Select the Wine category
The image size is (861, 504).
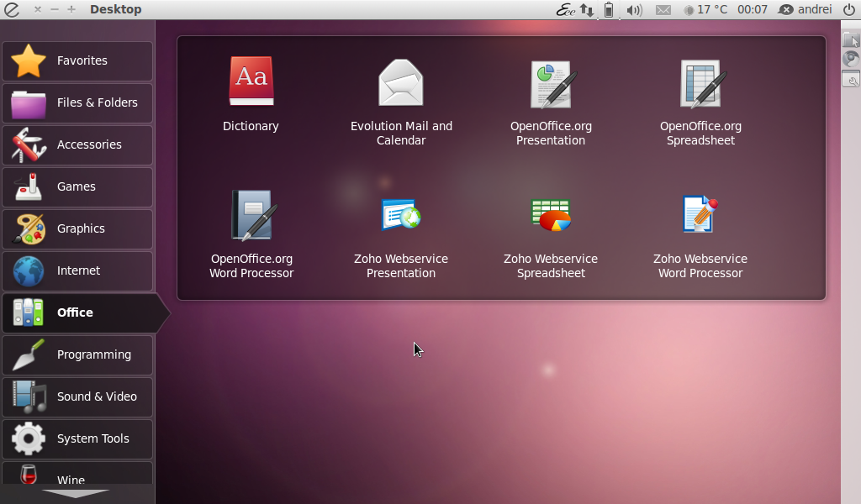(77, 473)
